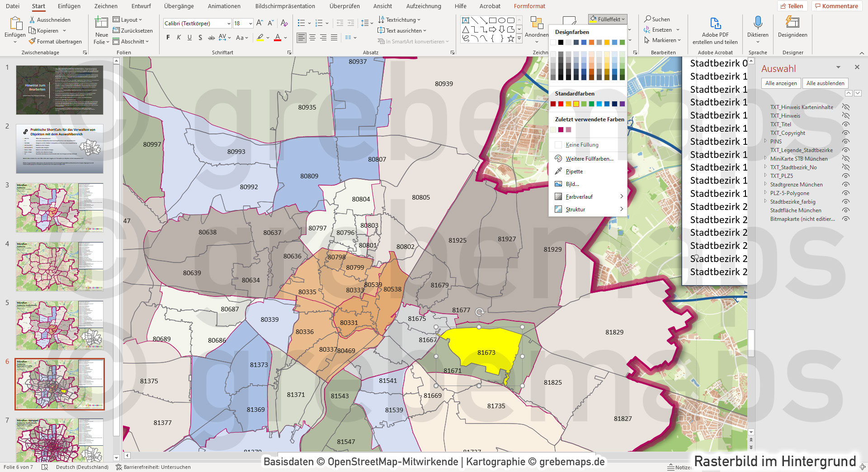Open the font size dropdown
The width and height of the screenshot is (868, 472).
[250, 23]
